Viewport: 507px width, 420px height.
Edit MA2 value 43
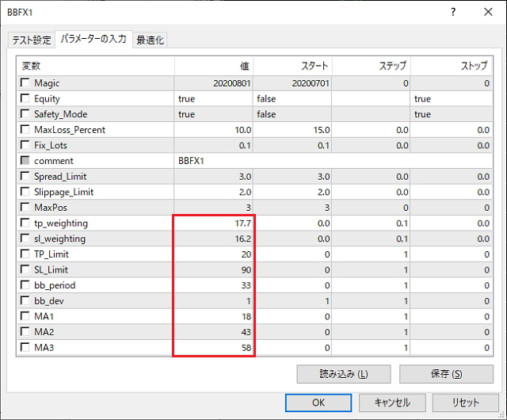pyautogui.click(x=213, y=332)
